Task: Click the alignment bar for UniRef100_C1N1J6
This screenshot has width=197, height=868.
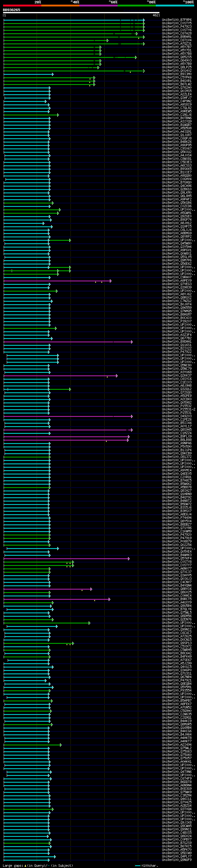Action: (x=31, y=115)
